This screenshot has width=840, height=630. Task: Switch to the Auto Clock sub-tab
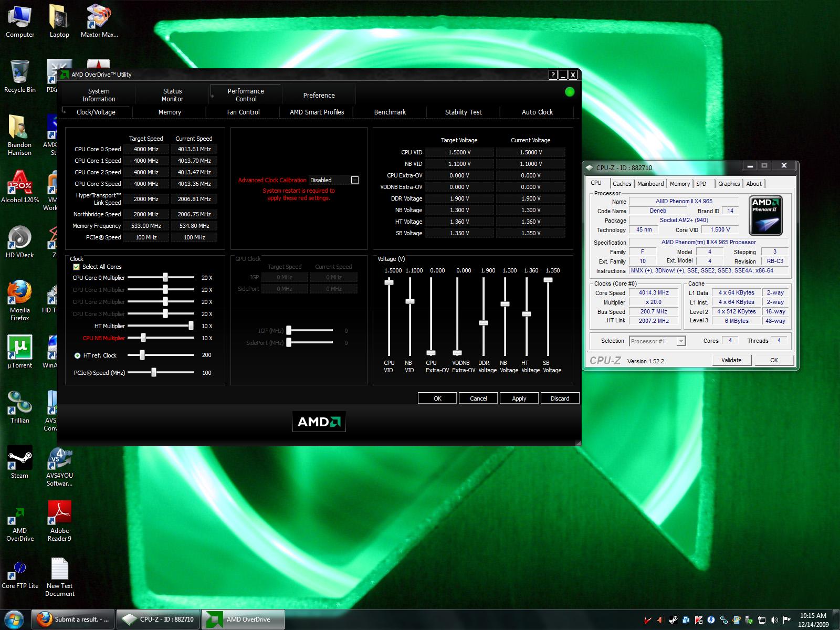click(x=537, y=112)
